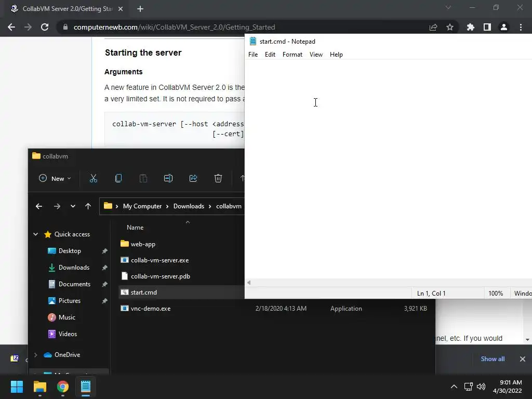Go forward in File Explorer navigation
The width and height of the screenshot is (532, 399).
57,206
